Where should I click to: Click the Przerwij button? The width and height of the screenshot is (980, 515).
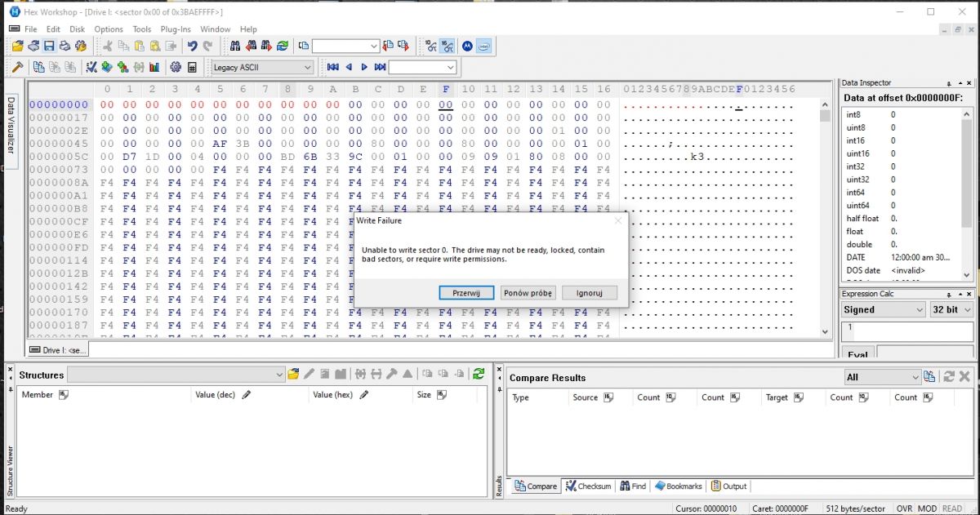point(466,292)
